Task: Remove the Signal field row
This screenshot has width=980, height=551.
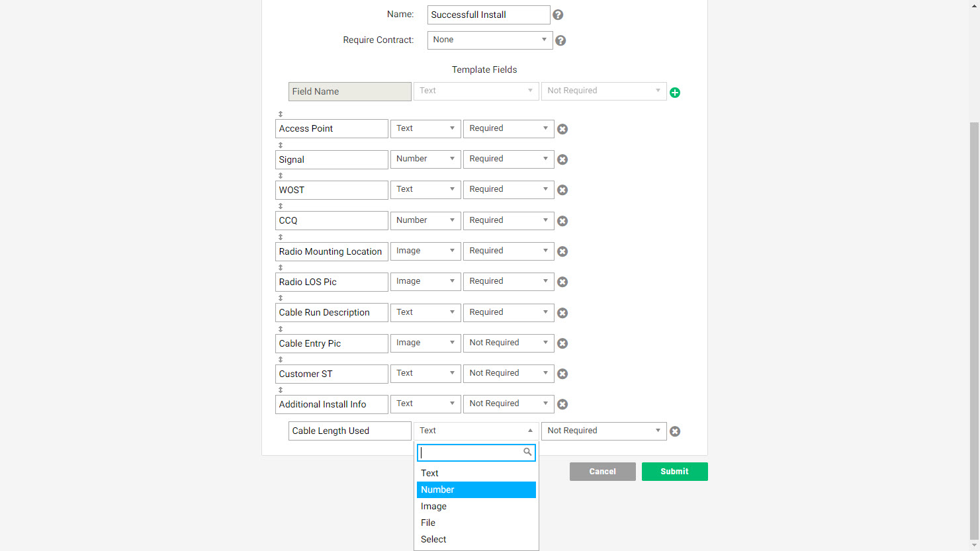Action: tap(562, 159)
